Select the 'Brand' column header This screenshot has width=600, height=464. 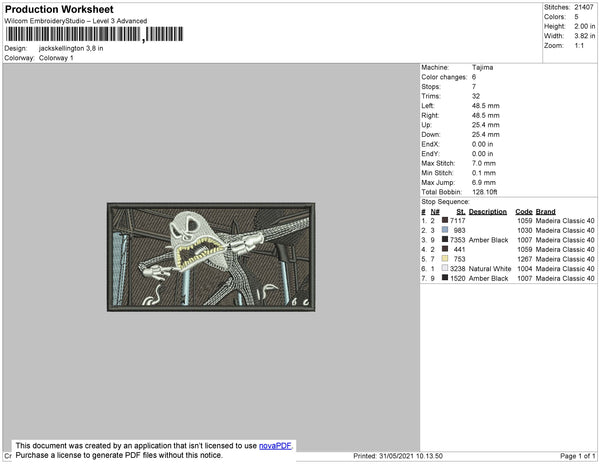click(546, 212)
